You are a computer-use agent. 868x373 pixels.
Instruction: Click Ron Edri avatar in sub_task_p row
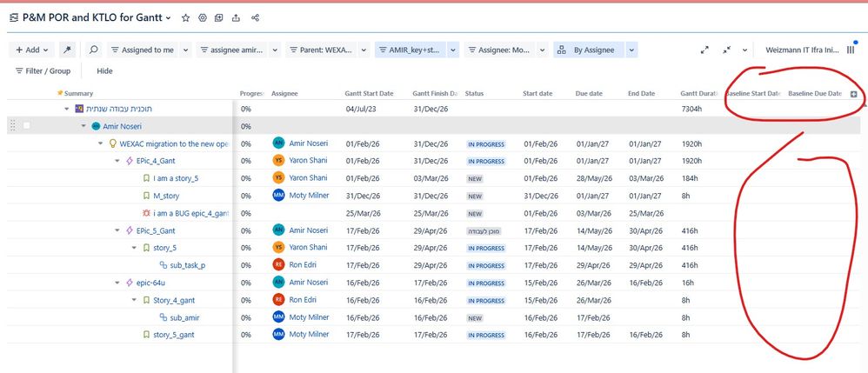pyautogui.click(x=278, y=264)
